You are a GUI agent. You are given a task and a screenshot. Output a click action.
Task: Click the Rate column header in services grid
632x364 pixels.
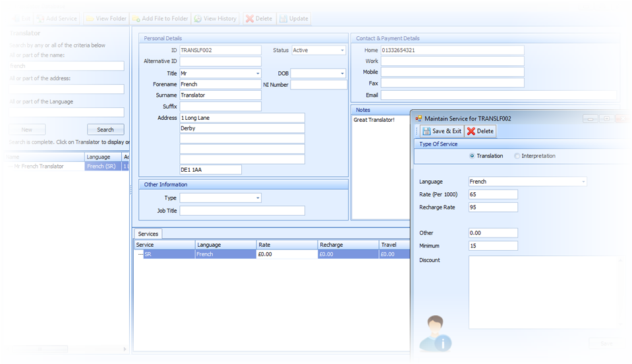pos(287,245)
